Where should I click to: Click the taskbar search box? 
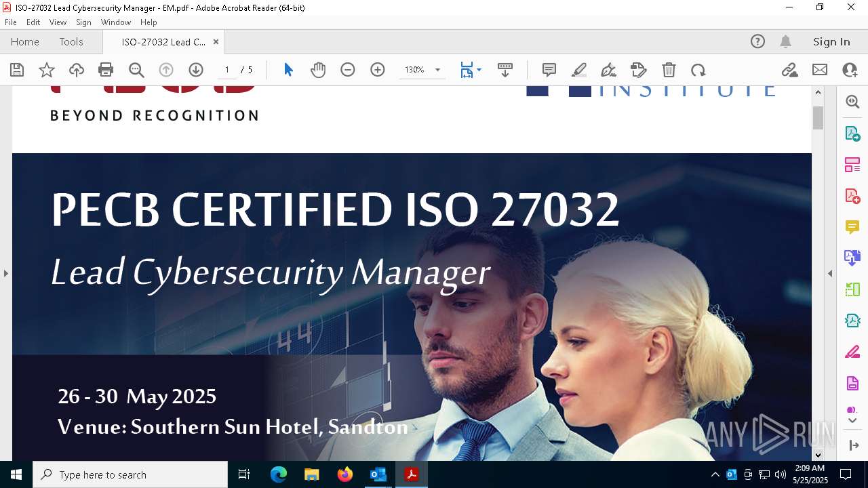coord(130,474)
